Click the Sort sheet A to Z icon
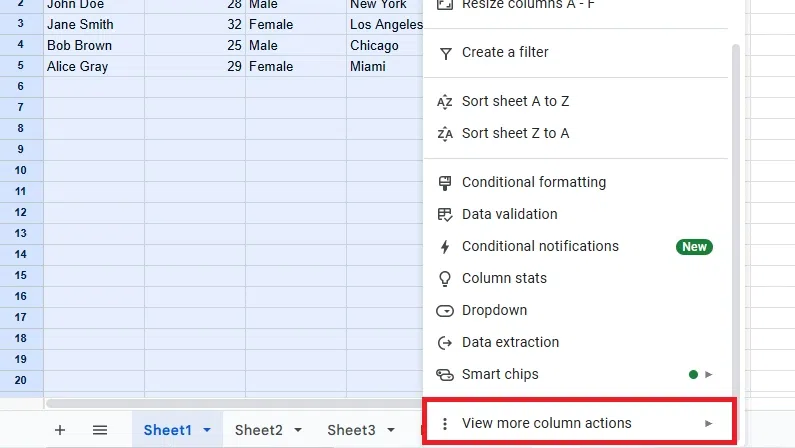 click(x=446, y=102)
